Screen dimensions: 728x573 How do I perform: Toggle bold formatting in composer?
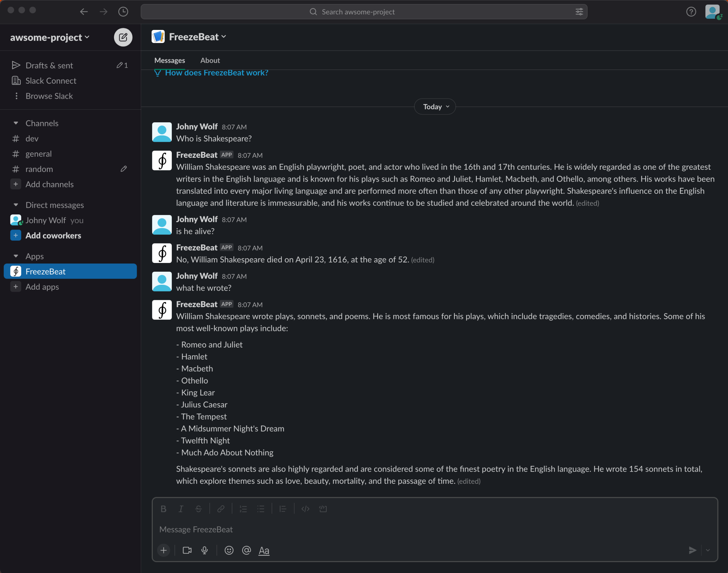click(163, 509)
